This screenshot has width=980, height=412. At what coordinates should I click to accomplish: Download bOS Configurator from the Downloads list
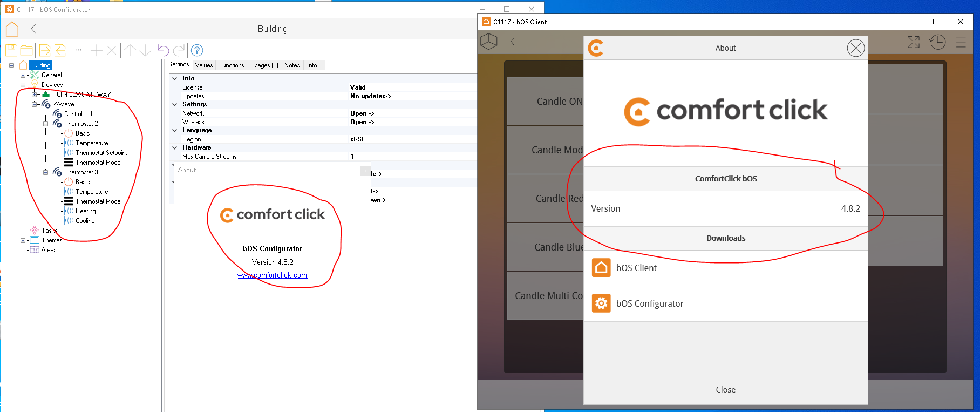[650, 303]
